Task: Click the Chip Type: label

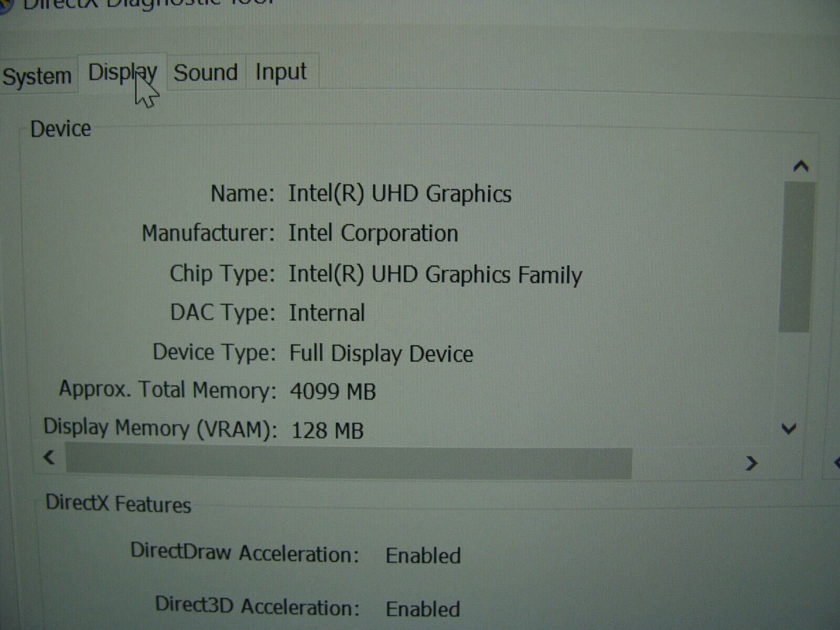Action: (x=222, y=274)
